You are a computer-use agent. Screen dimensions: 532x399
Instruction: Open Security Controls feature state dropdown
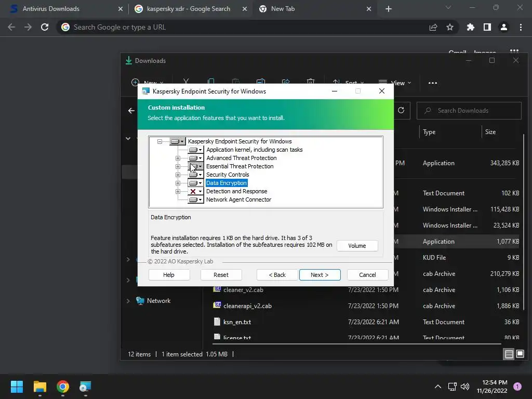[195, 175]
